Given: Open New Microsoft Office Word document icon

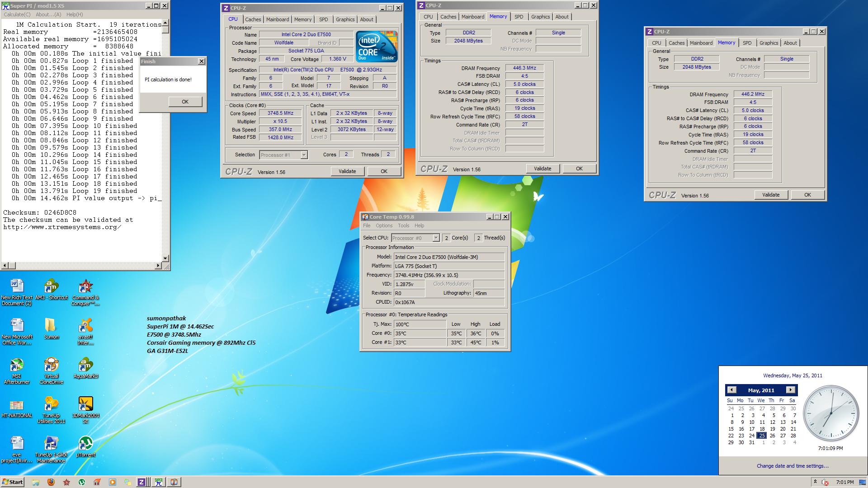Looking at the screenshot, I should pos(17,331).
